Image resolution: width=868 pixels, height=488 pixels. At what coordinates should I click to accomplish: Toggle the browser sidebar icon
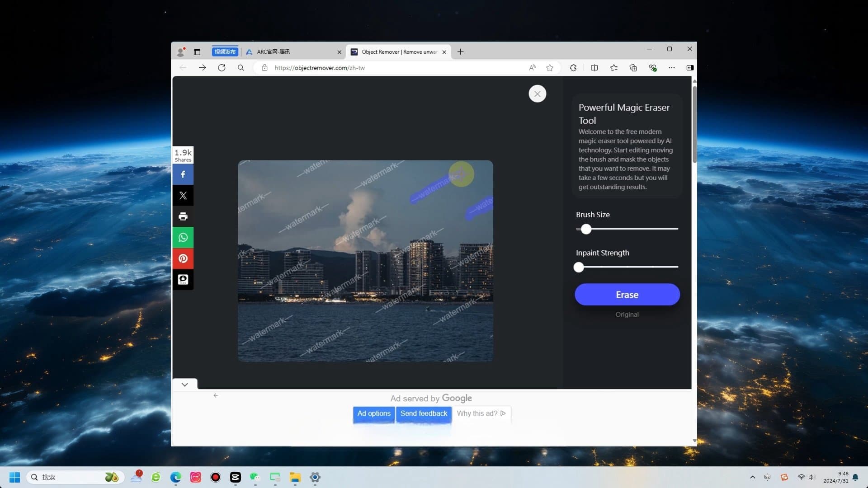tap(690, 68)
